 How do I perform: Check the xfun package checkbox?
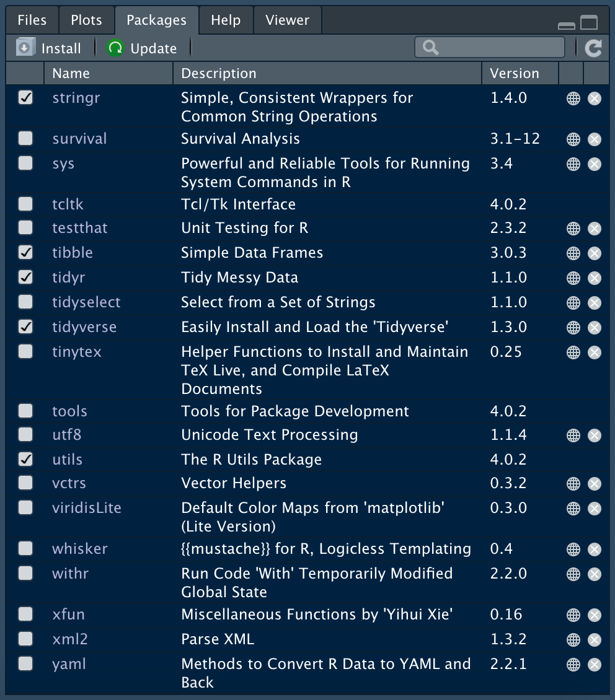[25, 614]
